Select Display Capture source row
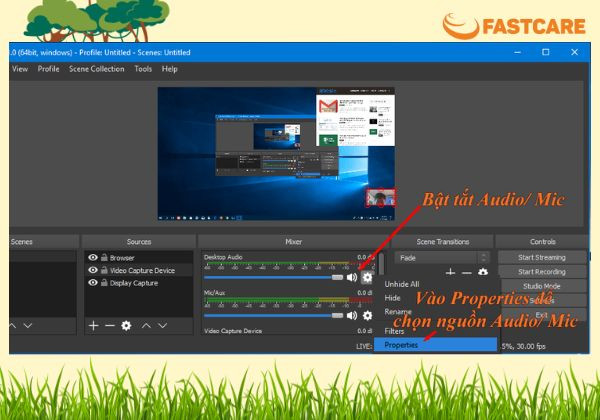600x420 pixels. tap(139, 283)
